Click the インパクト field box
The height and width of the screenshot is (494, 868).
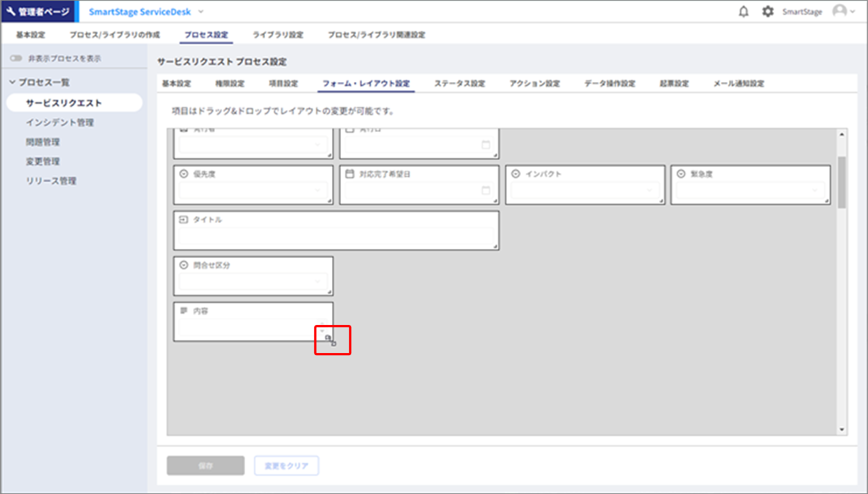pyautogui.click(x=585, y=185)
